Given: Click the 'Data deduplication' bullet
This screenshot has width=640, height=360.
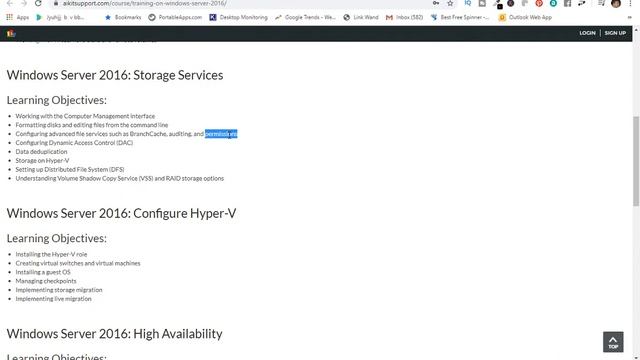Looking at the screenshot, I should (41, 152).
